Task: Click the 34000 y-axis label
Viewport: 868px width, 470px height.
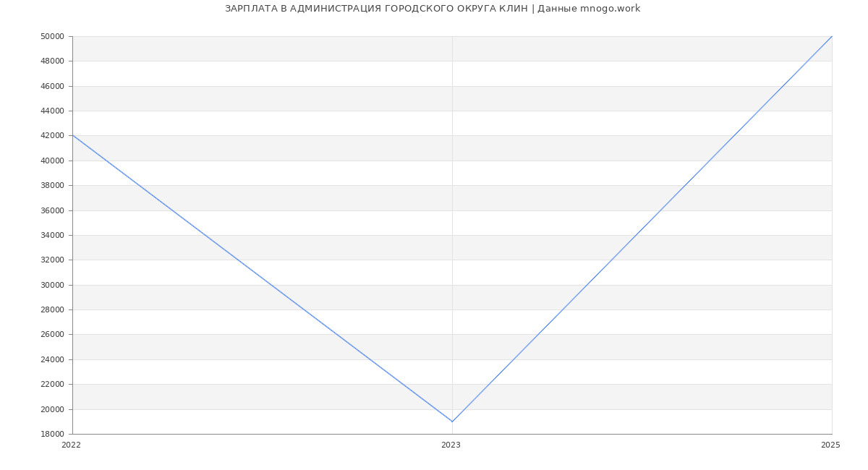Action: [x=53, y=235]
